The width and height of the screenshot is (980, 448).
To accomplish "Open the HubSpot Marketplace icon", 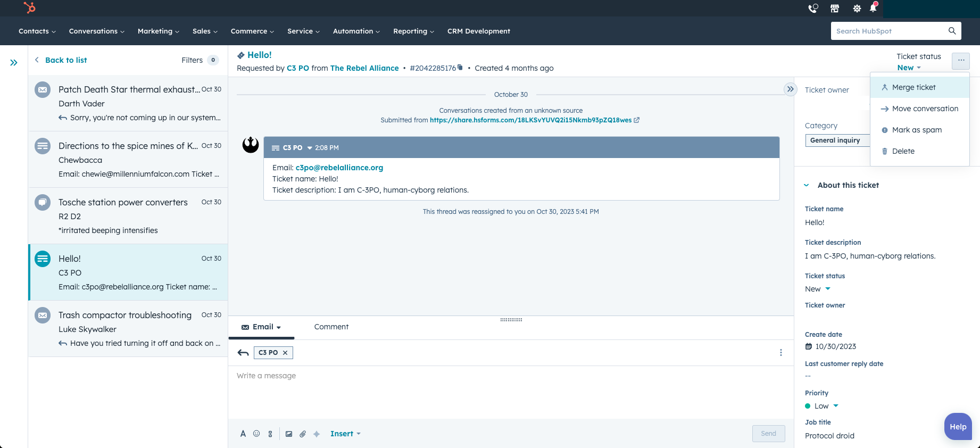I will [835, 9].
